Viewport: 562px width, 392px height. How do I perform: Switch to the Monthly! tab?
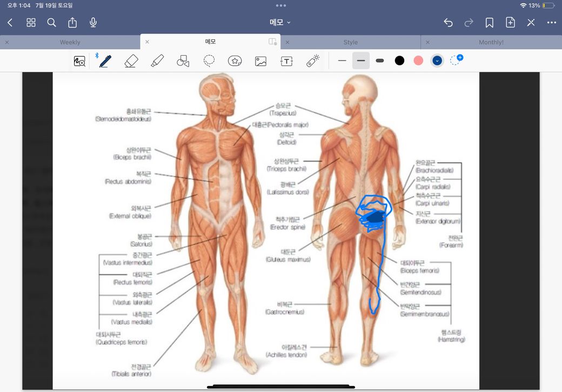point(491,42)
